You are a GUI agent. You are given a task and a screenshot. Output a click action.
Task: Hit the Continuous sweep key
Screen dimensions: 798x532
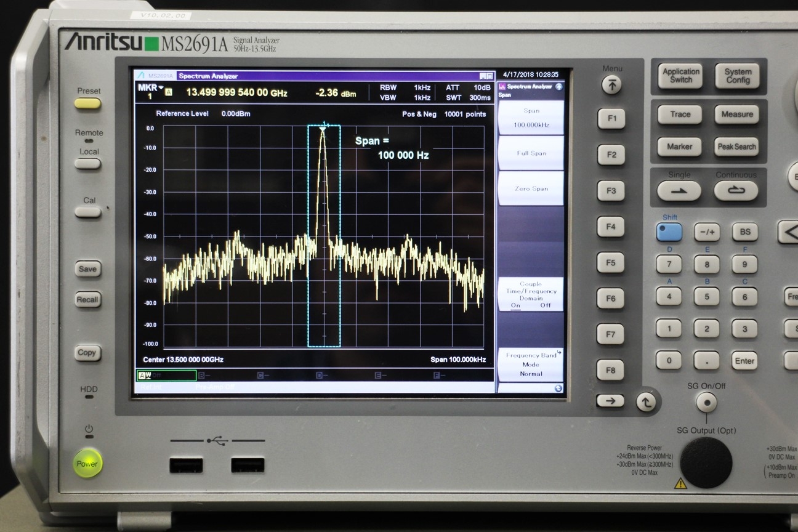736,191
